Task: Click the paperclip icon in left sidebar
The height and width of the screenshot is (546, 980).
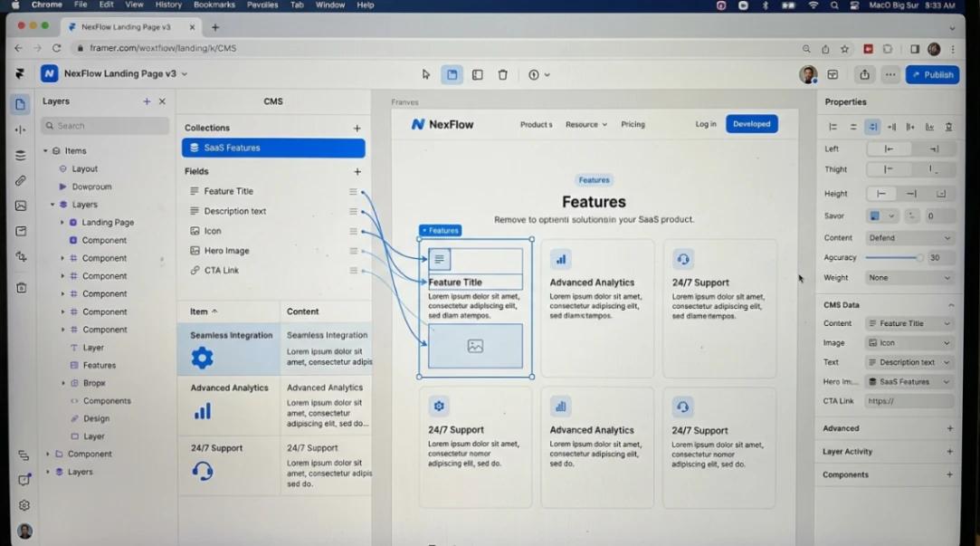Action: pos(21,181)
